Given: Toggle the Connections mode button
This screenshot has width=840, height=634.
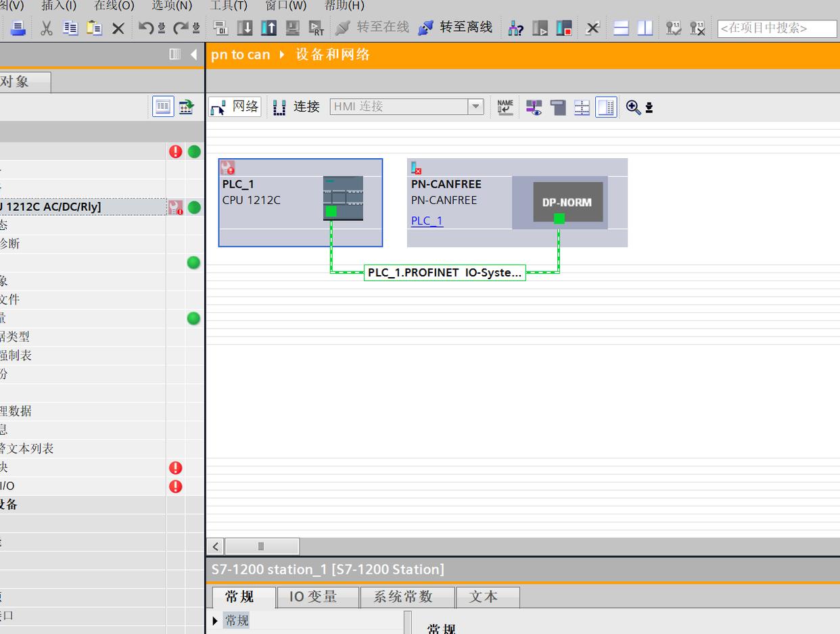Looking at the screenshot, I should (x=296, y=107).
